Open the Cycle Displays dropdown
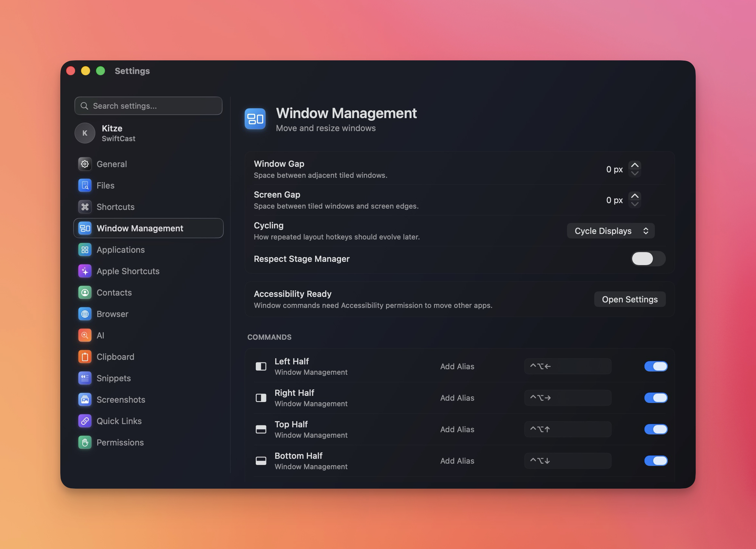Image resolution: width=756 pixels, height=549 pixels. pos(611,231)
